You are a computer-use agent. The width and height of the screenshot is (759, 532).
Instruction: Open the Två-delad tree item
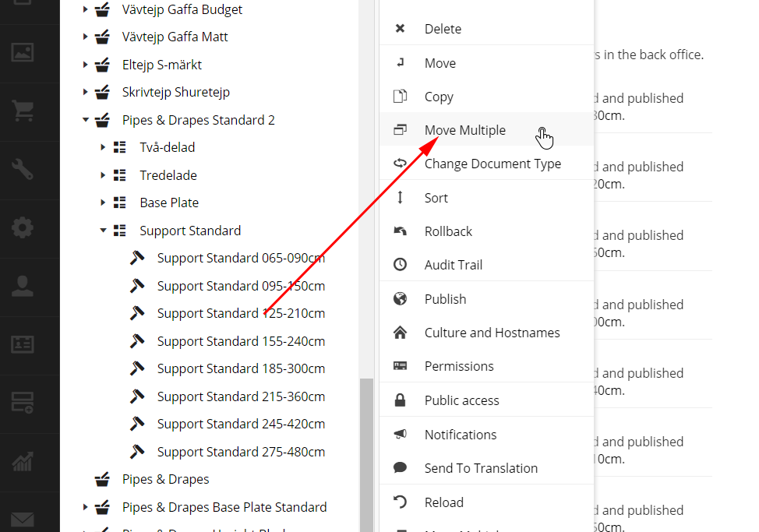click(167, 147)
